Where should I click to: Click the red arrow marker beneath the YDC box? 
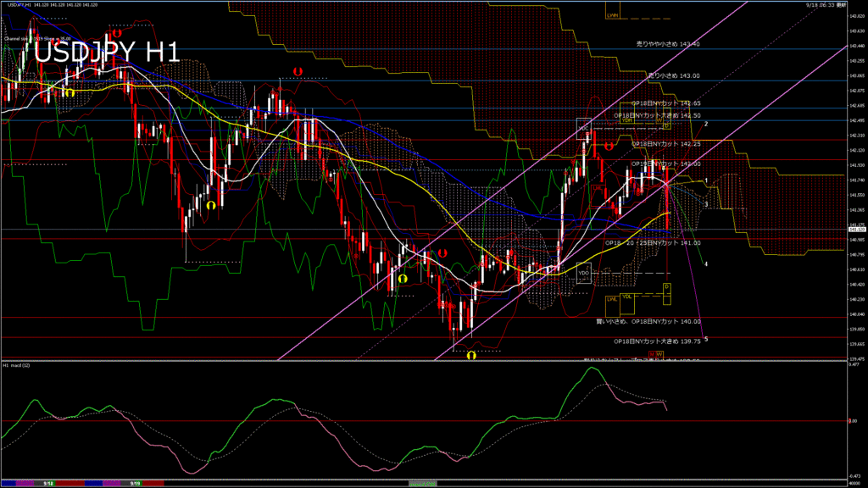coord(609,146)
